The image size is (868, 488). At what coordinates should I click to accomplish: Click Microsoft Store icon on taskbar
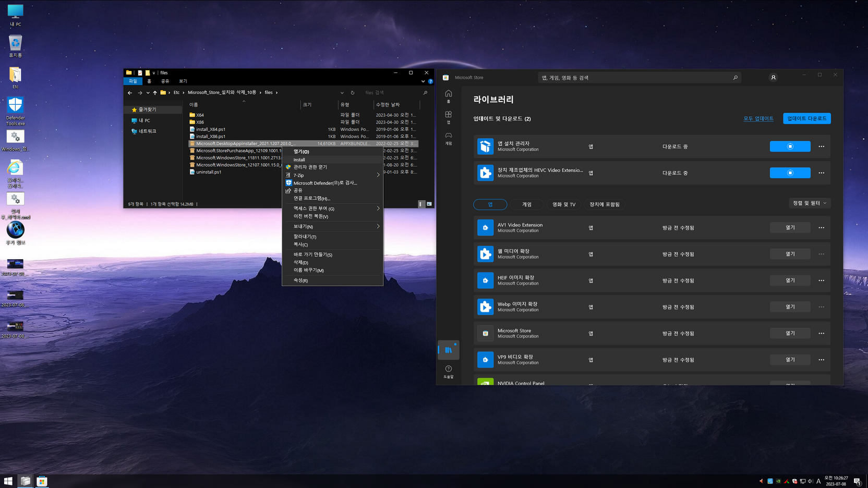[42, 481]
